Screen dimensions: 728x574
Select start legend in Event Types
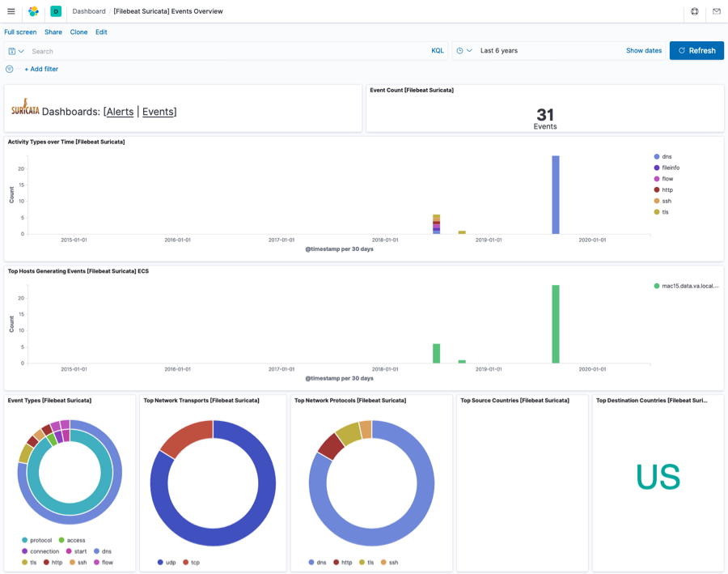click(x=77, y=551)
